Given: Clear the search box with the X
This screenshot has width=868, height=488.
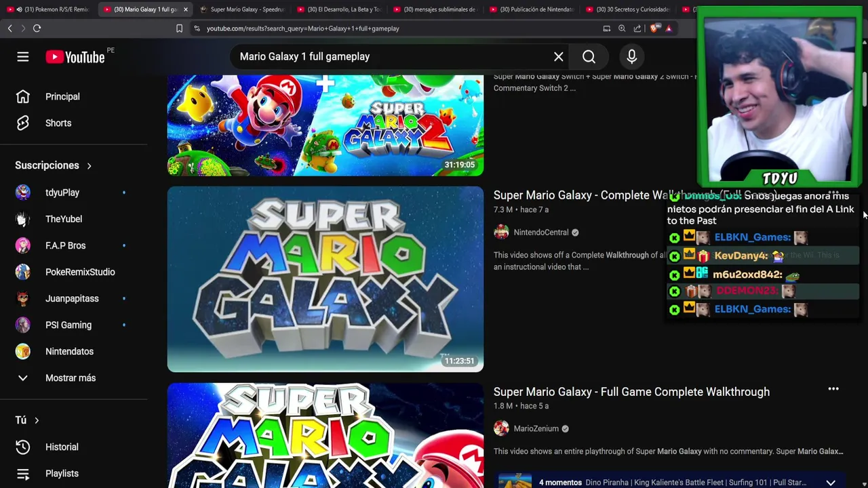Looking at the screenshot, I should click(x=559, y=57).
